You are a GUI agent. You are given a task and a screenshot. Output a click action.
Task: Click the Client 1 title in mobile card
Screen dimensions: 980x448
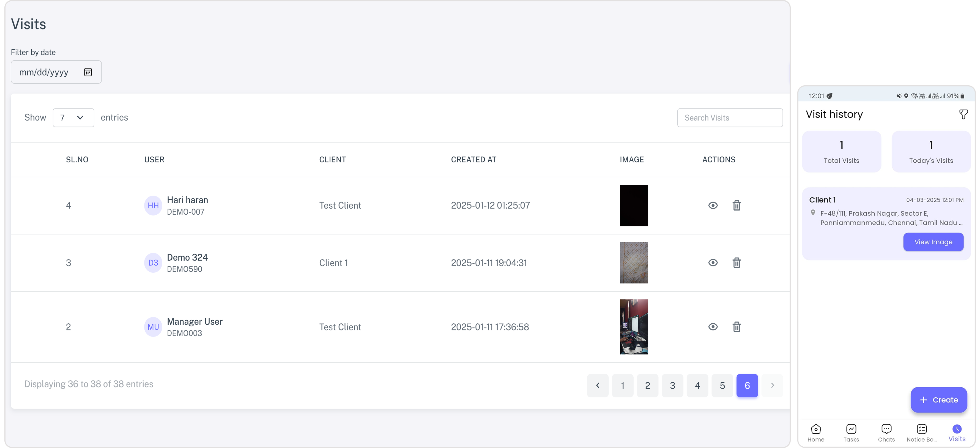tap(822, 200)
